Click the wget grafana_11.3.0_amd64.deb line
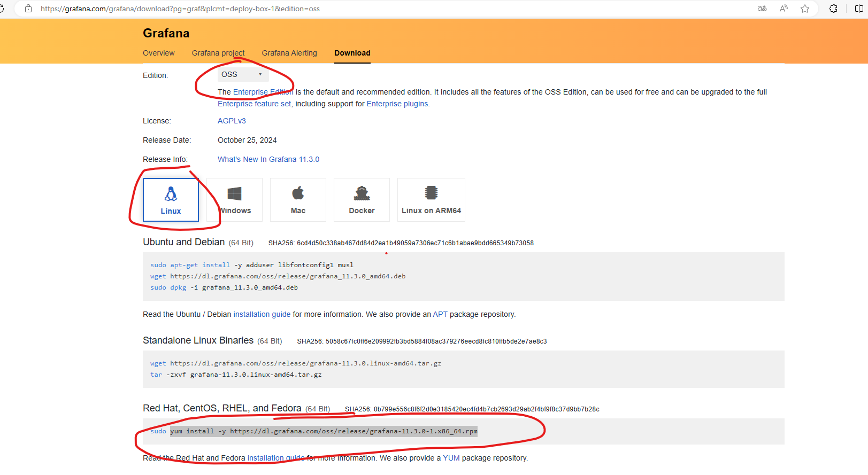This screenshot has height=475, width=868. (x=278, y=276)
